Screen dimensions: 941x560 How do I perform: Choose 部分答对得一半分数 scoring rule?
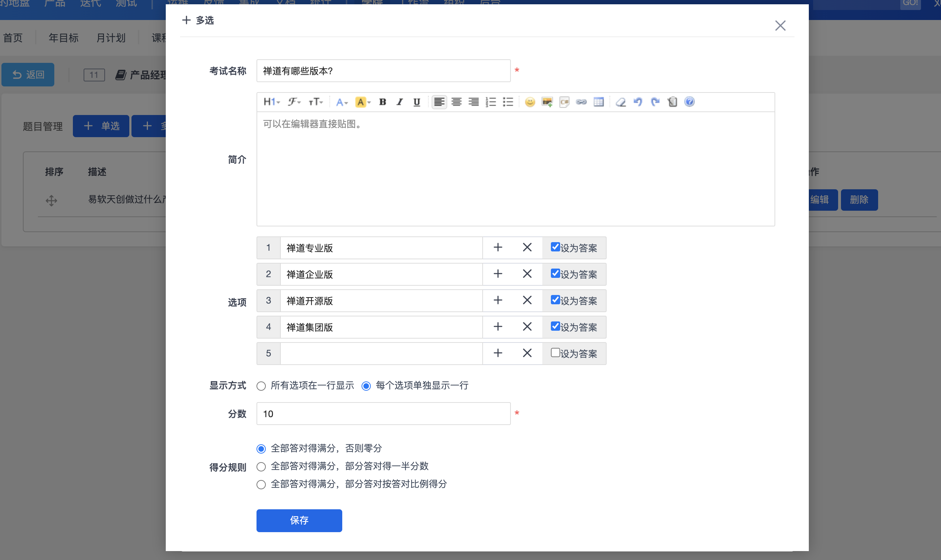[261, 467]
